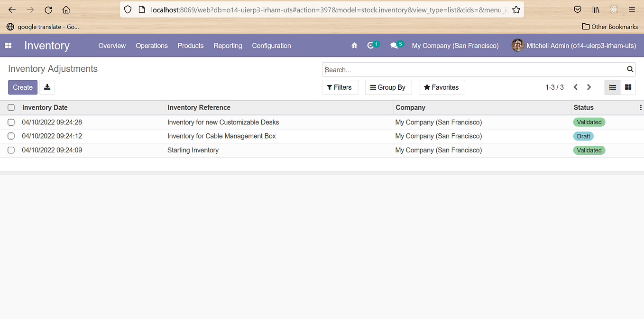This screenshot has width=644, height=319.
Task: Open the debug bug icon
Action: pos(354,45)
